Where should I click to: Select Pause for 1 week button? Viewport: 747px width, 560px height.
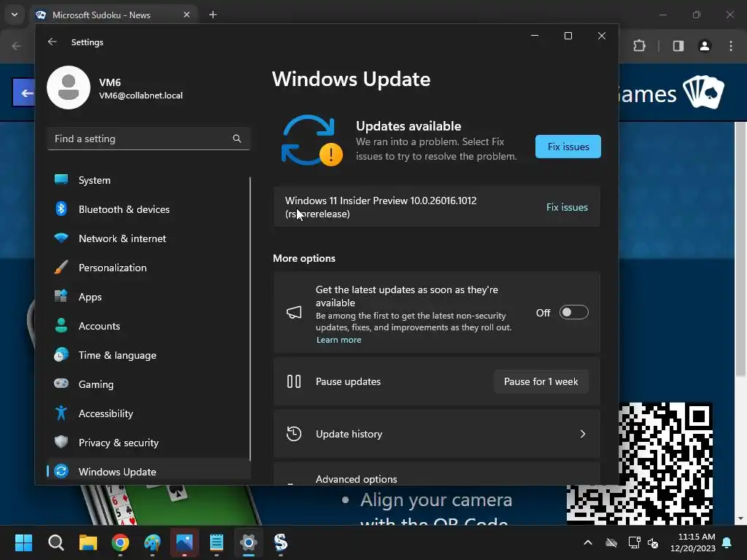coord(541,381)
